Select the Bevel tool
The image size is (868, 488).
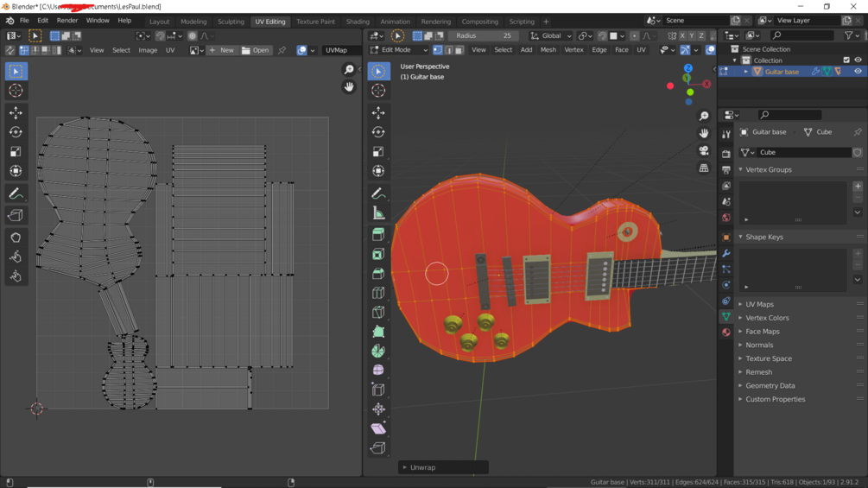[x=378, y=273]
